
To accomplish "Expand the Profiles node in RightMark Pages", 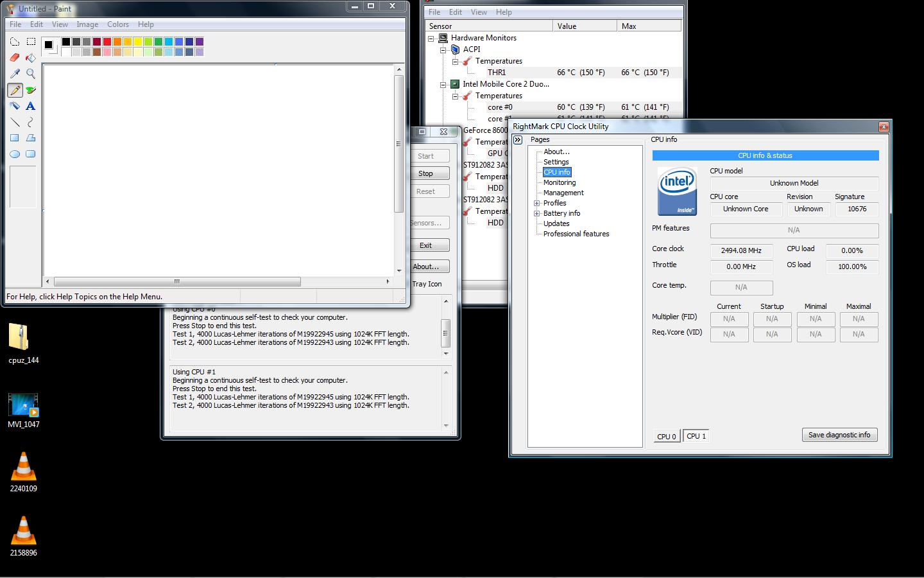I will point(536,203).
